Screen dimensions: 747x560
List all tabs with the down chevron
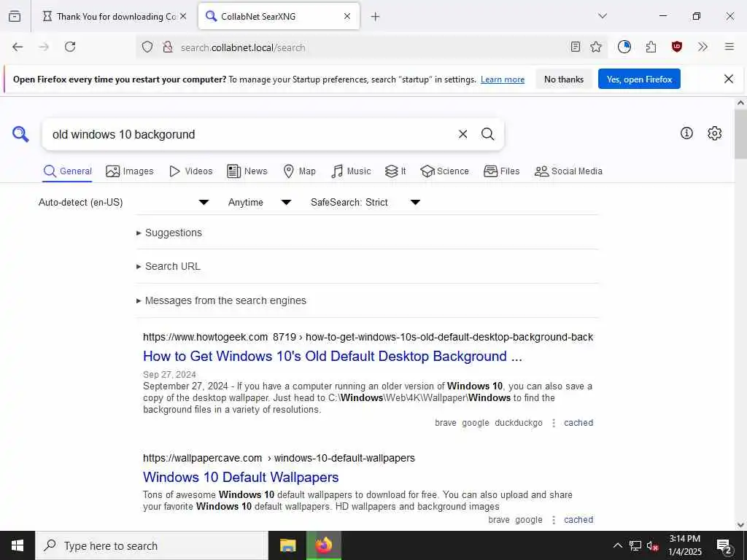click(603, 16)
